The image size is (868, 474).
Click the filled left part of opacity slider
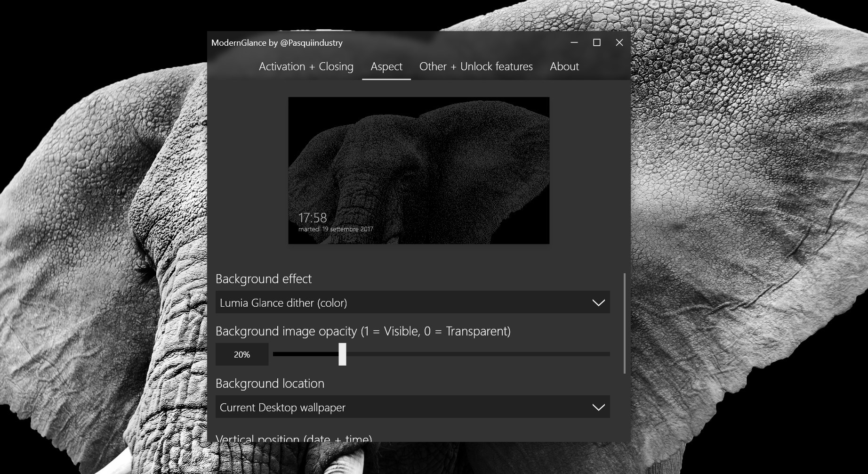[305, 354]
